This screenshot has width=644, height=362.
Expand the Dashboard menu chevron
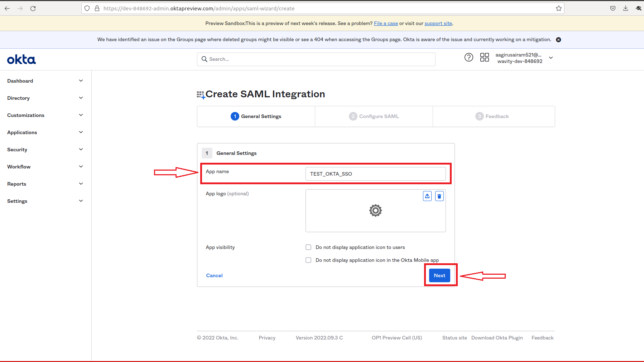coord(81,81)
